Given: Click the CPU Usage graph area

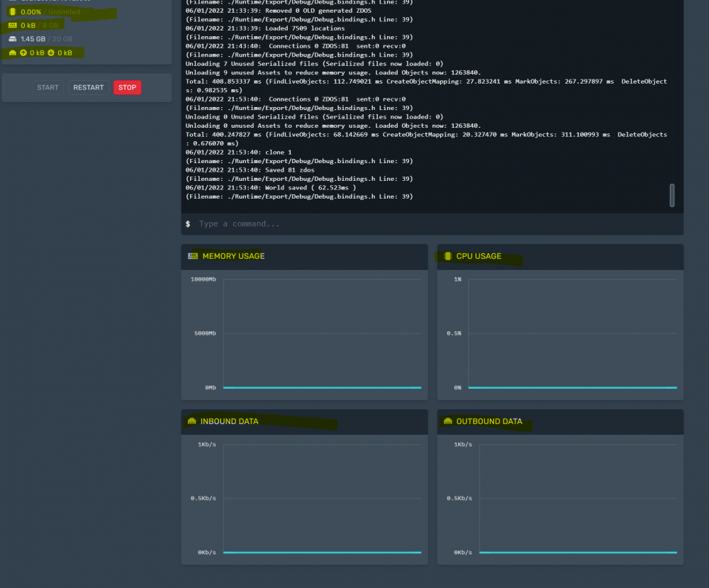Looking at the screenshot, I should pyautogui.click(x=572, y=333).
